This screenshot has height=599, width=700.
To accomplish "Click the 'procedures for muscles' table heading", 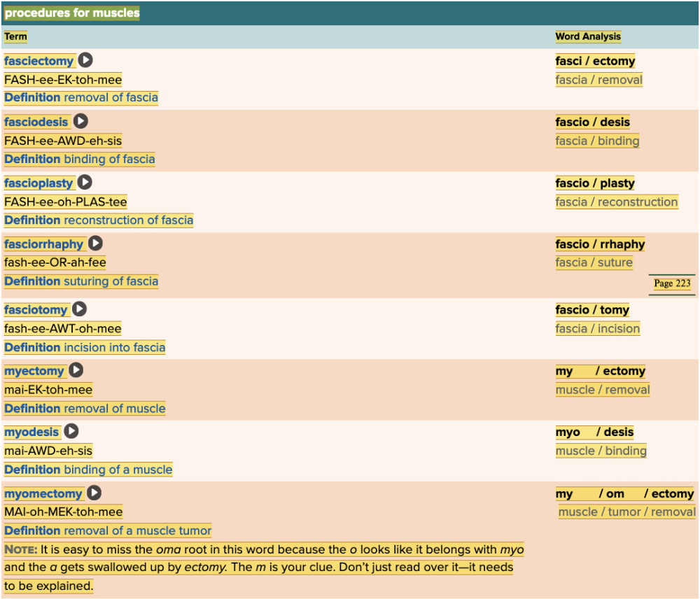I will pos(72,13).
